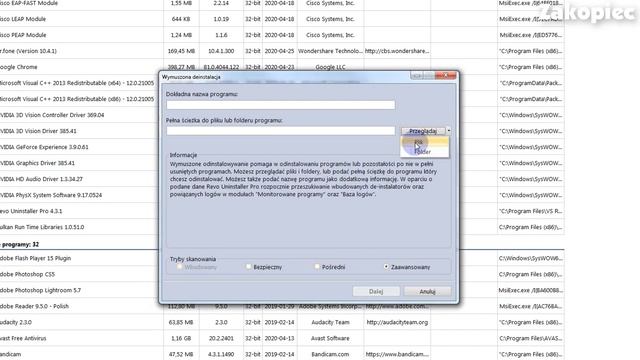Viewport: 640px width, 360px height.
Task: Focus the Pełna ścieżka path field
Action: pos(281,131)
